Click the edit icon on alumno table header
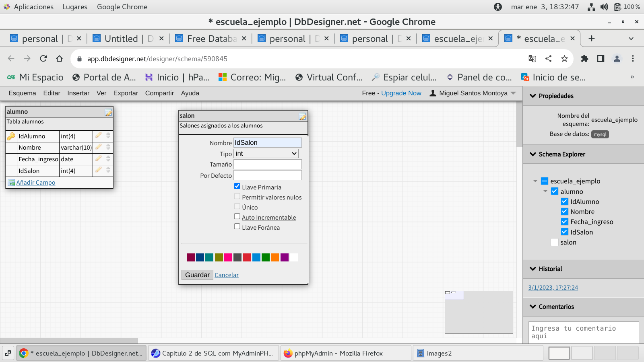Screen dimensions: 644x362 108,113
